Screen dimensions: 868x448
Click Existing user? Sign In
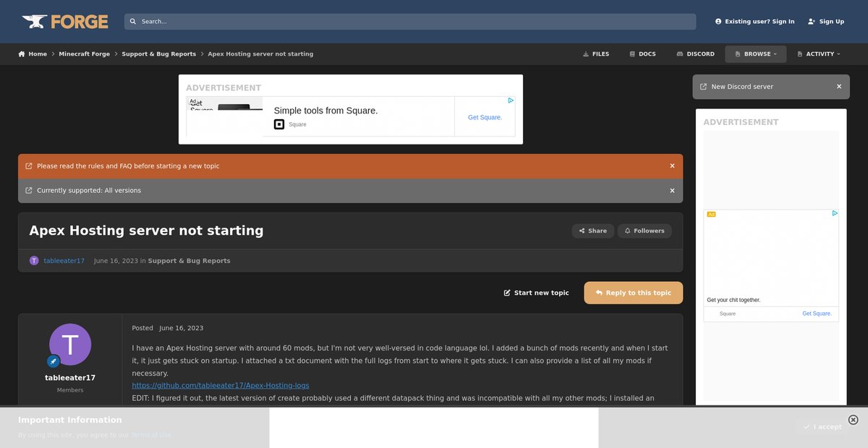(754, 22)
